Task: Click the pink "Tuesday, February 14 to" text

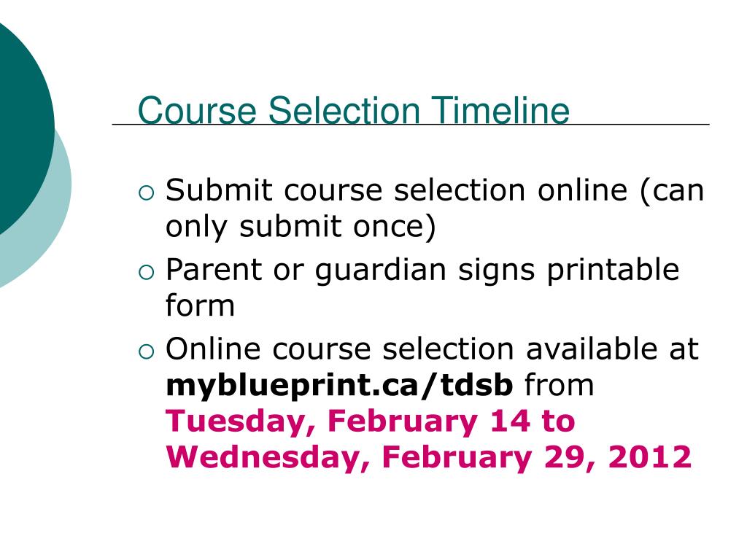Action: [371, 421]
